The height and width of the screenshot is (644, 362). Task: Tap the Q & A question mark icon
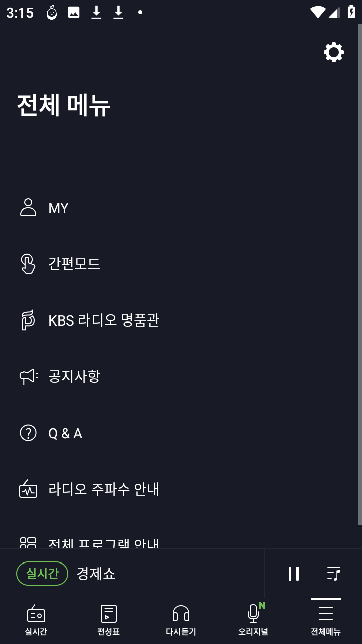28,433
